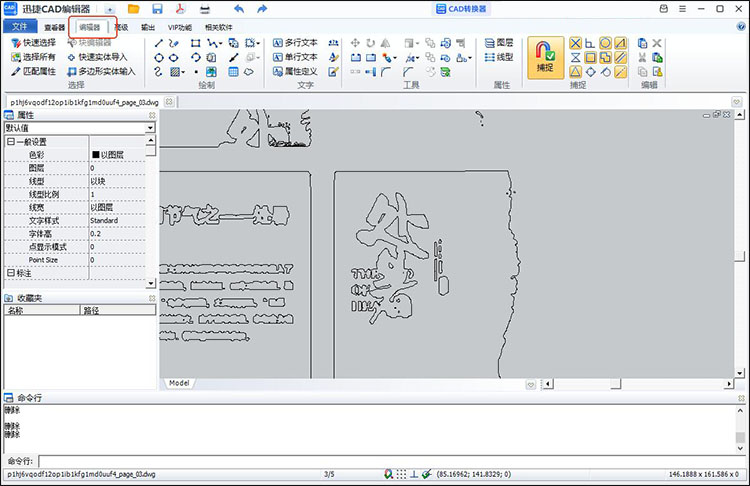Click the 命令行 command input field
750x486 pixels.
tap(390, 461)
